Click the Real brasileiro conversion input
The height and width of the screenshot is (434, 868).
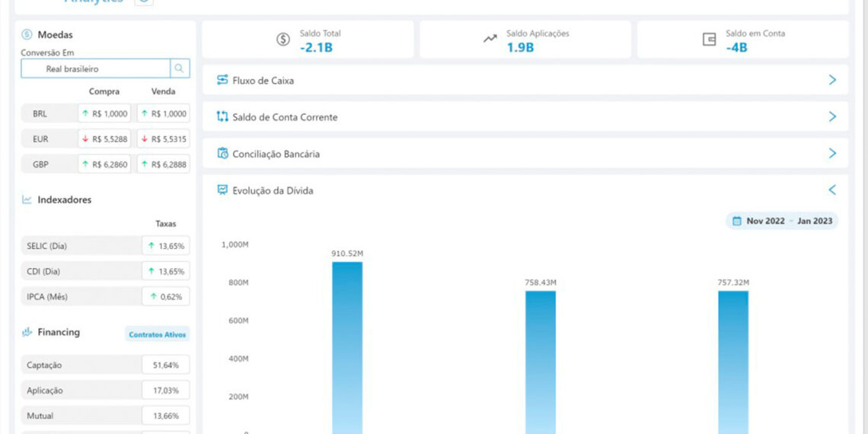(95, 69)
